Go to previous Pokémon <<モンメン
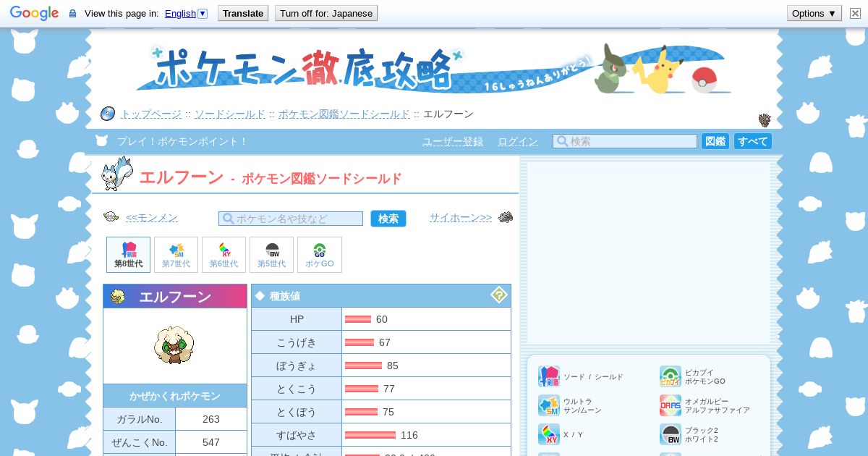The height and width of the screenshot is (456, 868). click(151, 217)
